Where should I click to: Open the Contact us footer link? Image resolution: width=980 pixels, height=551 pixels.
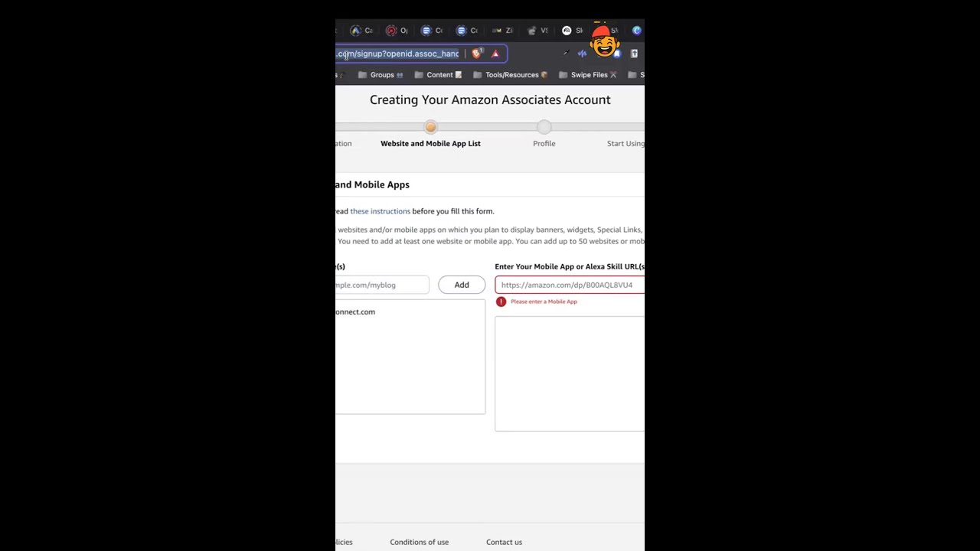pos(504,542)
